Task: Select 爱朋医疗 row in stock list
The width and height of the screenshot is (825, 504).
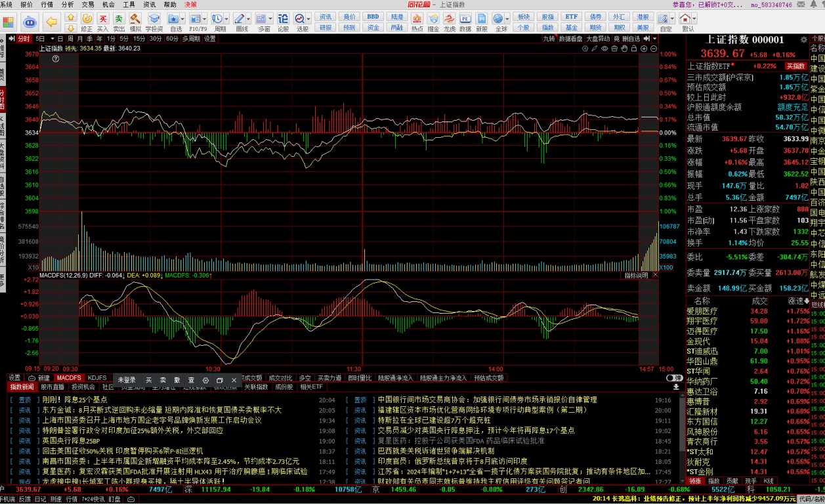Action: 747,311
